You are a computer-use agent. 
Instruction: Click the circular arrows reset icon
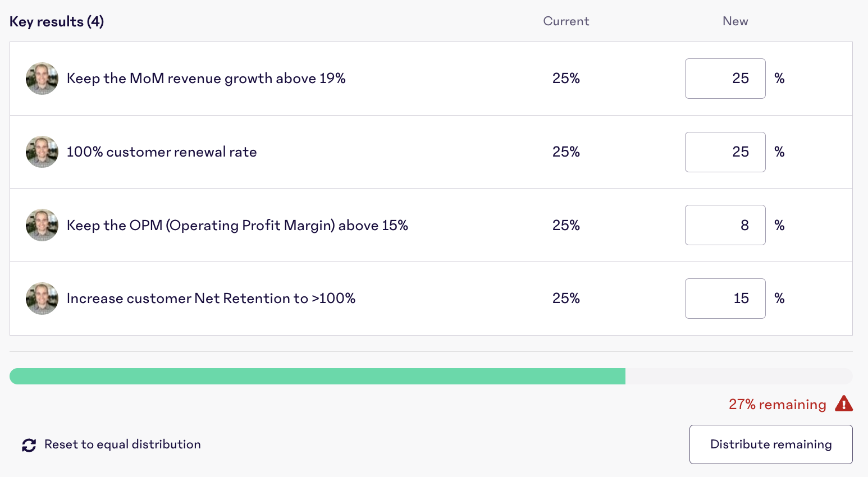coord(29,445)
